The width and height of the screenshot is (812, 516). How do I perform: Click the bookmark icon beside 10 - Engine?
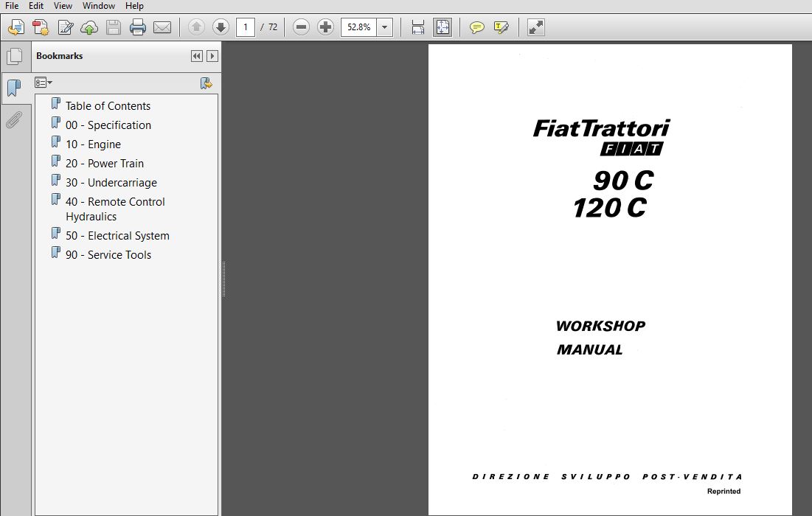click(x=56, y=142)
